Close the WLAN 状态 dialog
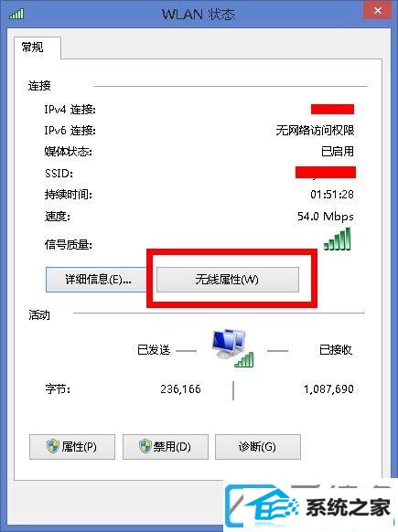398x532 pixels. coord(378,11)
